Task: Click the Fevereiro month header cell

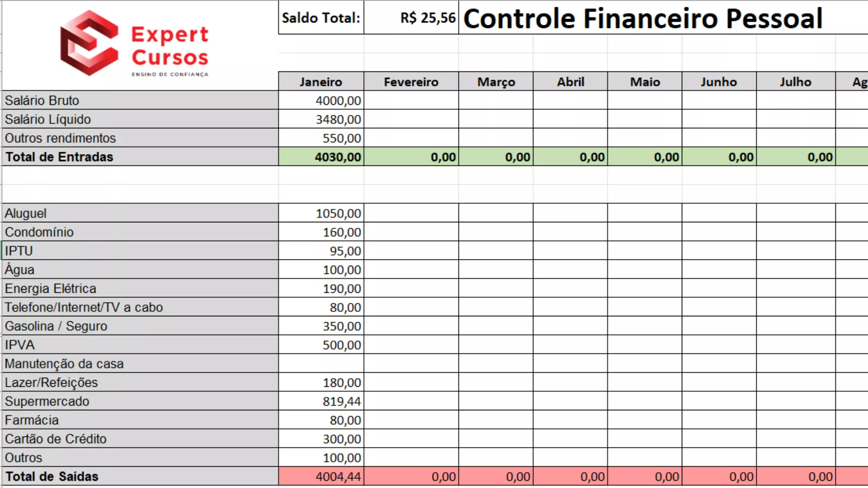Action: click(x=411, y=82)
